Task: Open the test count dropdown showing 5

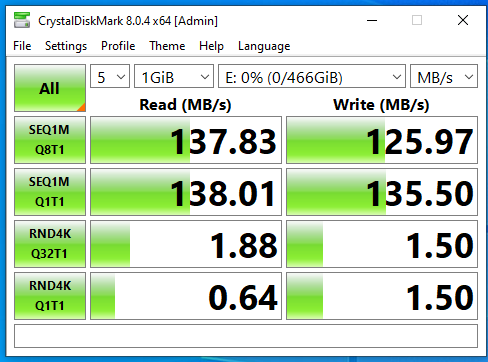Action: (x=110, y=76)
